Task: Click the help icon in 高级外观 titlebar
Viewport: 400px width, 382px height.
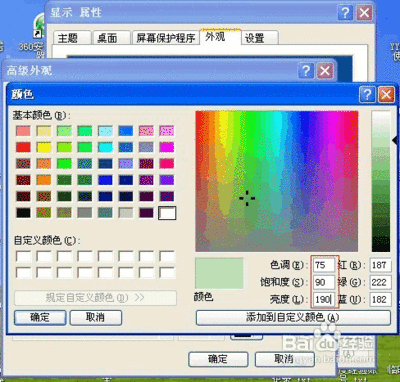Action: point(305,71)
